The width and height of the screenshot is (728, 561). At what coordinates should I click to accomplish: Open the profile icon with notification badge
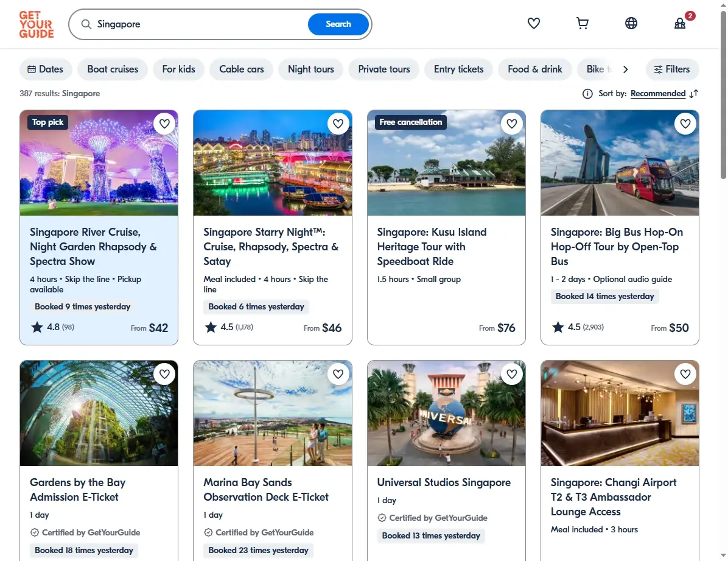(680, 23)
